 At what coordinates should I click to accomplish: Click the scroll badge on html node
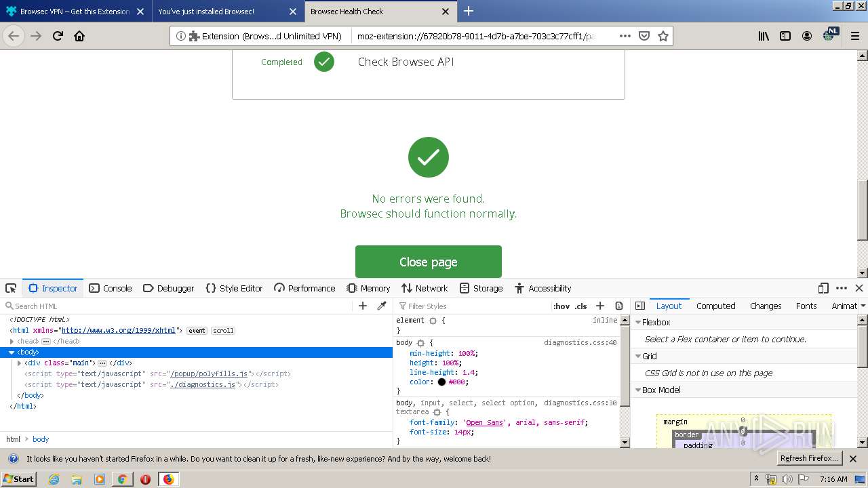223,331
